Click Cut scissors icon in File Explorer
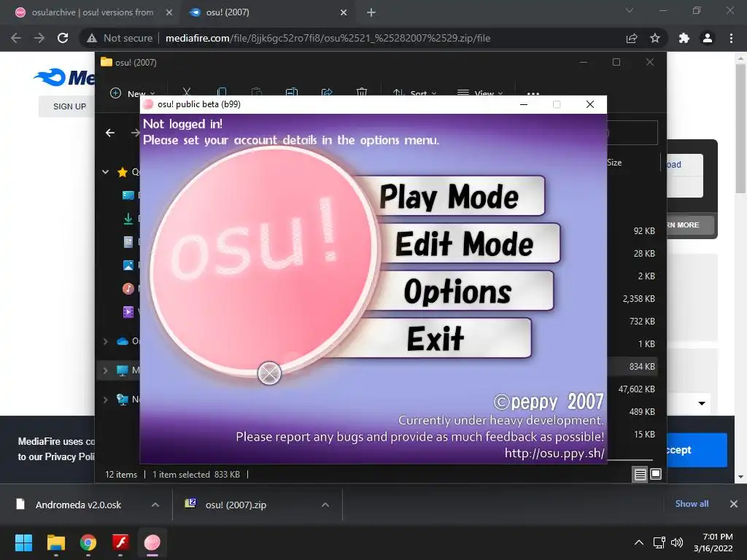 187,93
